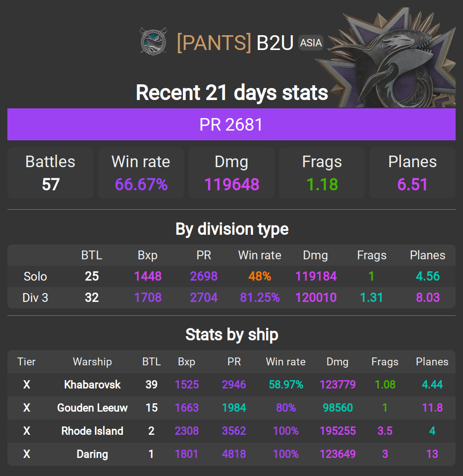Click the Win rate 66.67% card
This screenshot has width=463, height=476.
pyautogui.click(x=141, y=173)
